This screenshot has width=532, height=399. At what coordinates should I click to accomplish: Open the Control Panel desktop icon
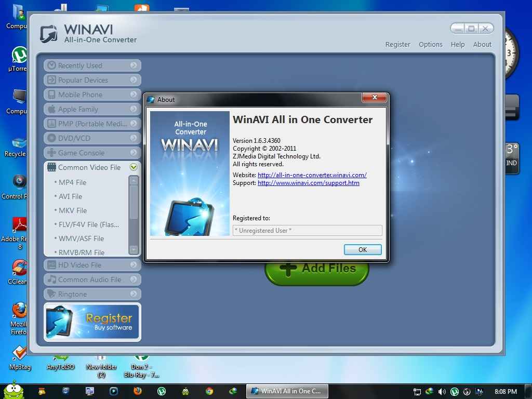(15, 187)
